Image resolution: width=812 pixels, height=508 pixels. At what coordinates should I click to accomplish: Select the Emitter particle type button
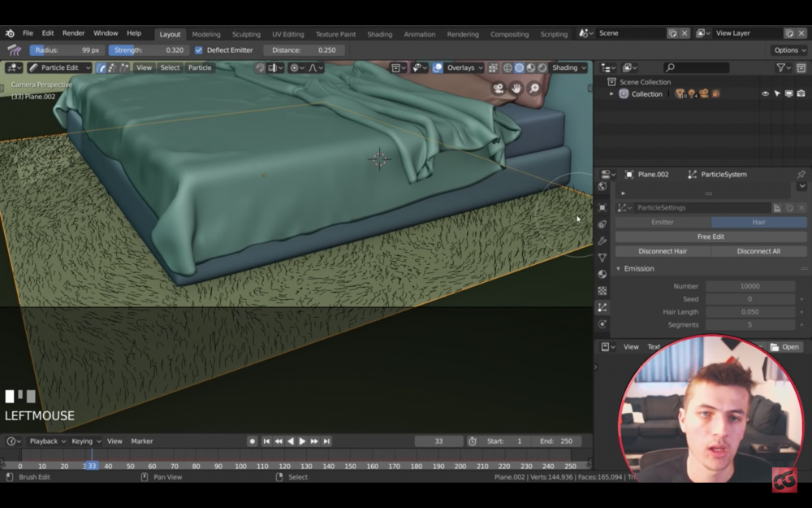(663, 223)
